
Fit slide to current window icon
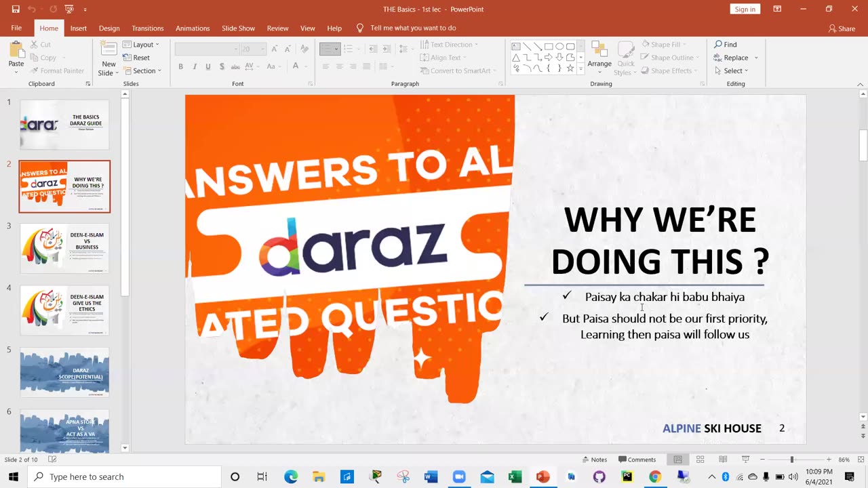click(860, 460)
